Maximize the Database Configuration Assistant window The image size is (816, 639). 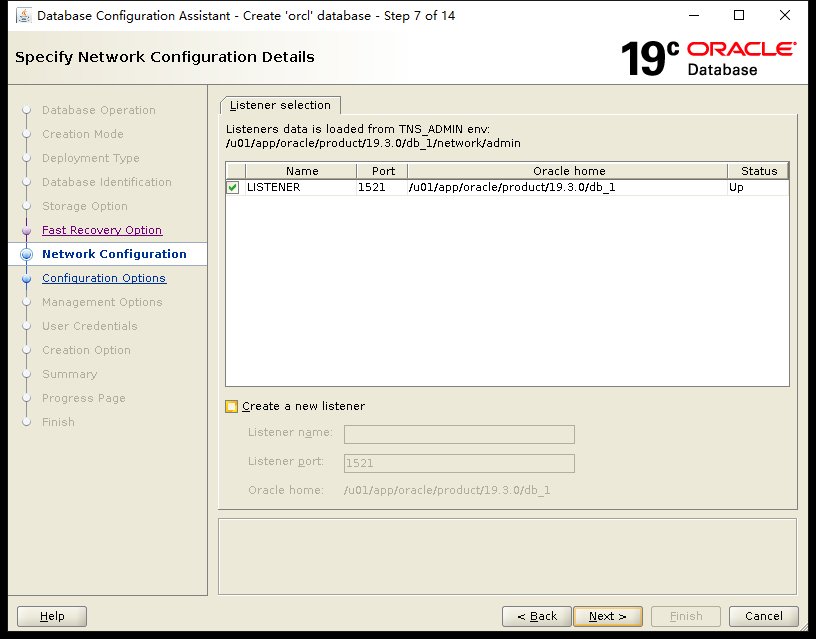click(738, 16)
